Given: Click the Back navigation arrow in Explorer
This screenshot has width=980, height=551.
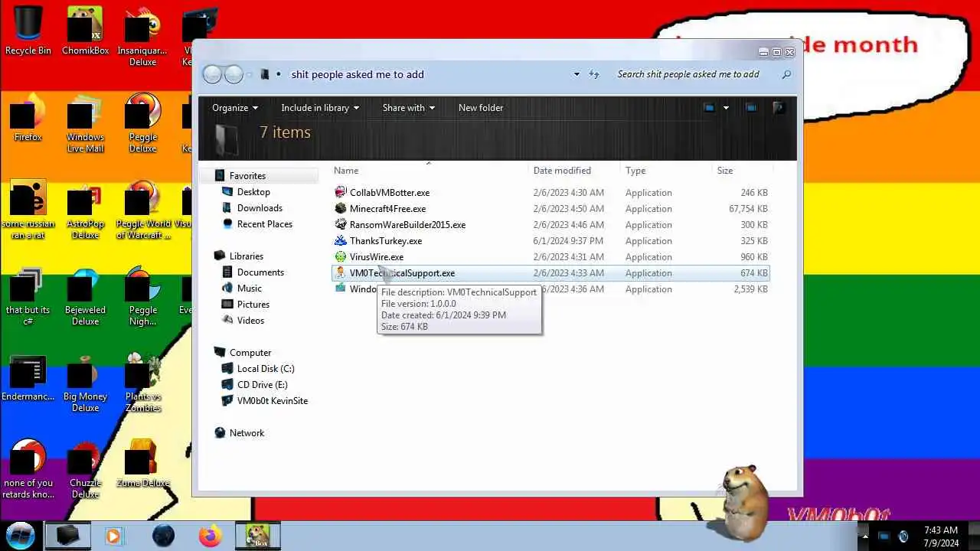Looking at the screenshot, I should point(212,74).
